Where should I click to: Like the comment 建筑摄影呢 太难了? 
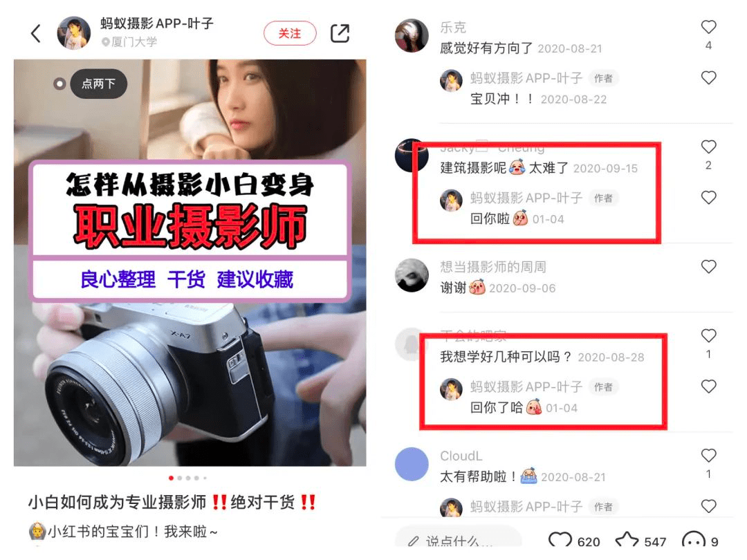tap(708, 147)
